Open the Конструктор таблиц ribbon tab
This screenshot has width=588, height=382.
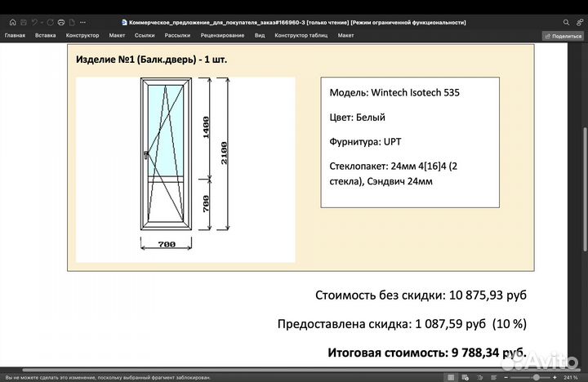pos(301,35)
